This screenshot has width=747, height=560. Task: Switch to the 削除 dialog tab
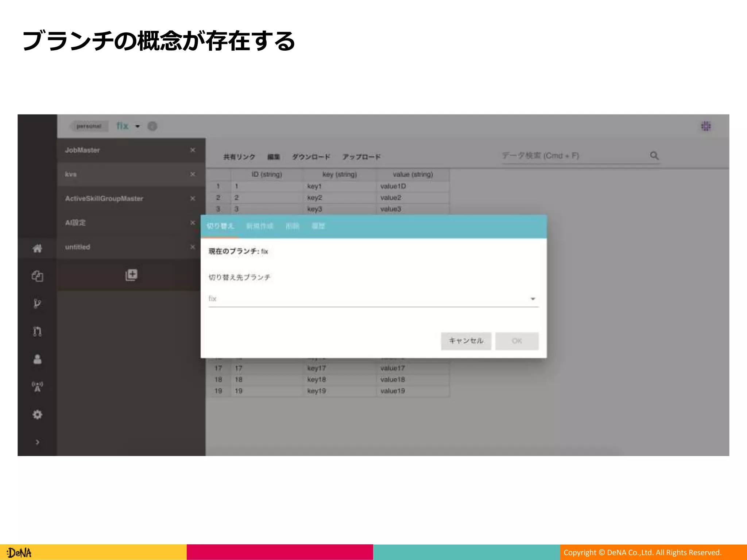coord(292,226)
